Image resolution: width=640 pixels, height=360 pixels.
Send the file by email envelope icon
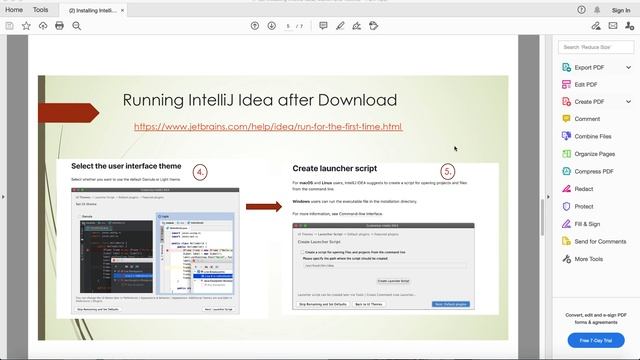613,26
